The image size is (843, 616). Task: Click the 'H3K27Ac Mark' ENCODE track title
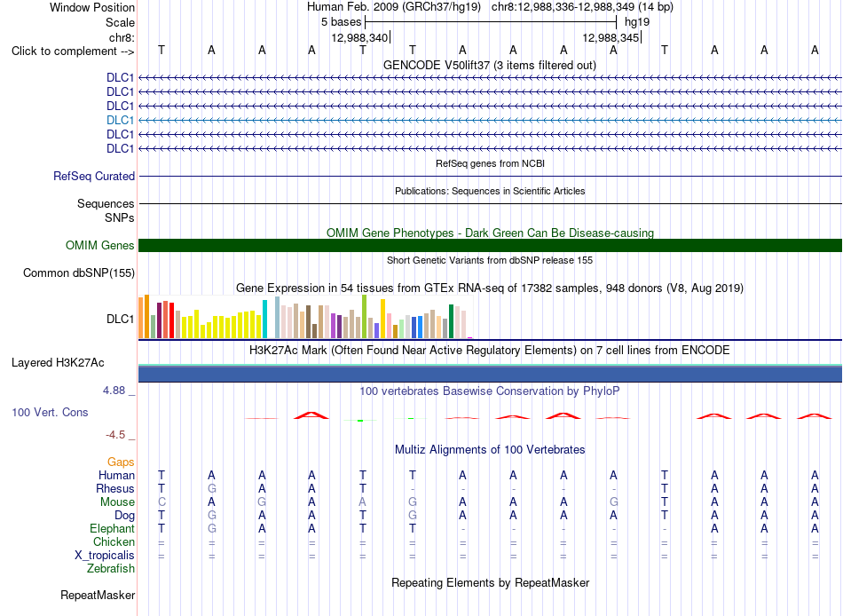[x=490, y=351]
